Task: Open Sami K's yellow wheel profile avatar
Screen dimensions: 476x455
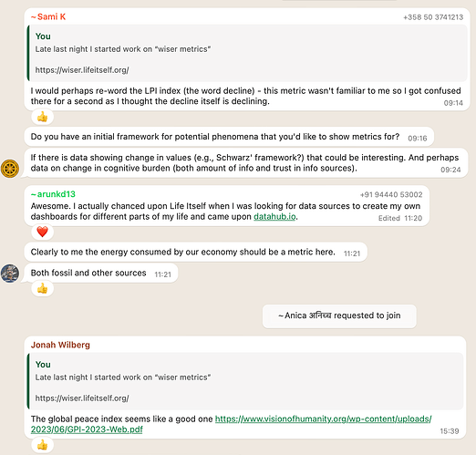Action: click(10, 169)
